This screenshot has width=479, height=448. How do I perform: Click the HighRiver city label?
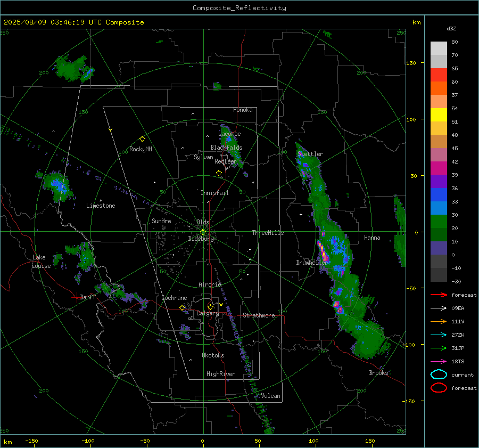221,374
